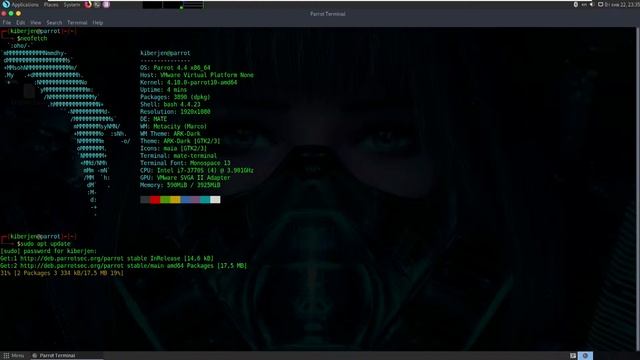Click the 'neofetch' command text

click(x=34, y=38)
